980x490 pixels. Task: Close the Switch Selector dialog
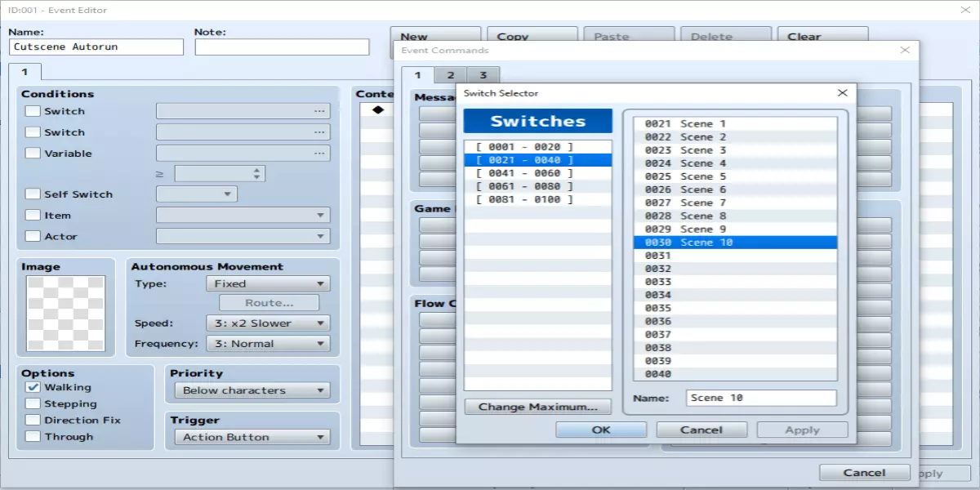[x=842, y=93]
